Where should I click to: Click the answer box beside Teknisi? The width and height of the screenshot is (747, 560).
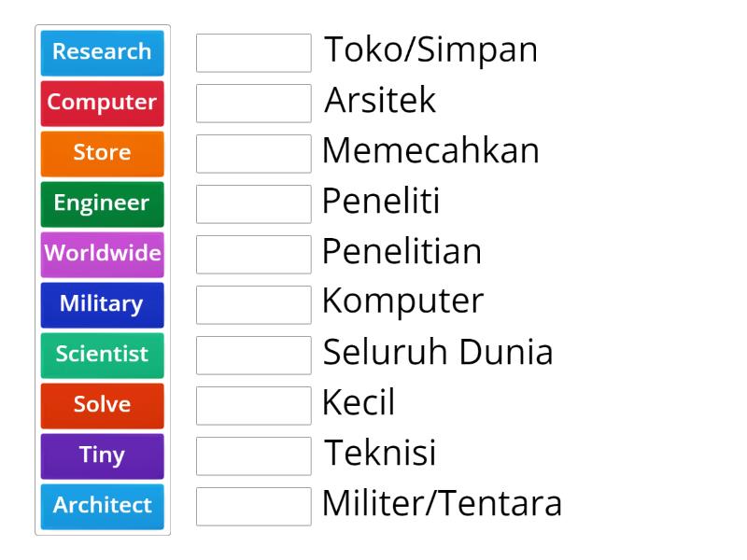click(x=253, y=456)
